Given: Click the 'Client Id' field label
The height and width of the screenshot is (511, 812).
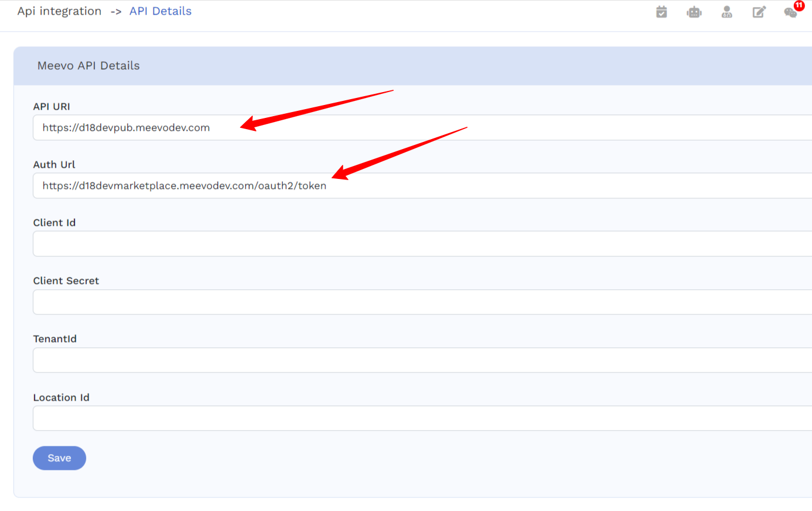Looking at the screenshot, I should [x=55, y=222].
